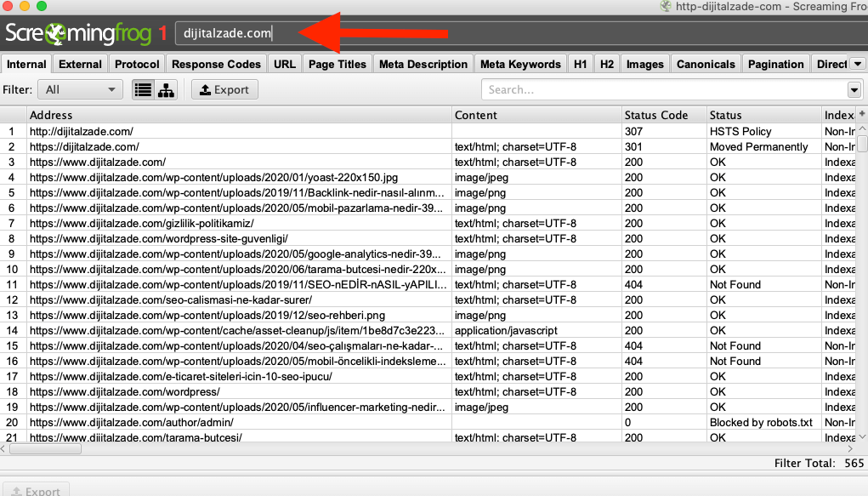Select the Meta Keywords tab
This screenshot has width=868, height=496.
pyautogui.click(x=520, y=65)
